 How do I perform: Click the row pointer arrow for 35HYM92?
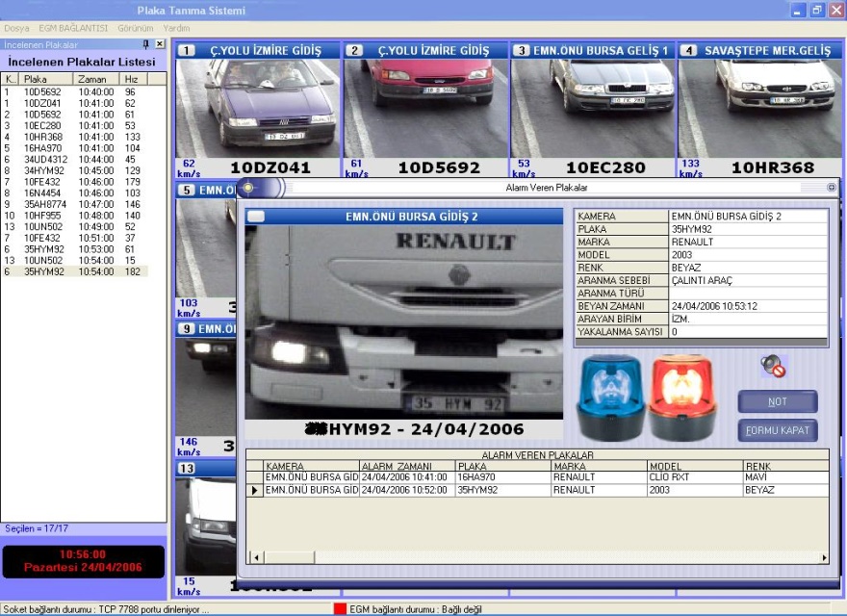(254, 490)
